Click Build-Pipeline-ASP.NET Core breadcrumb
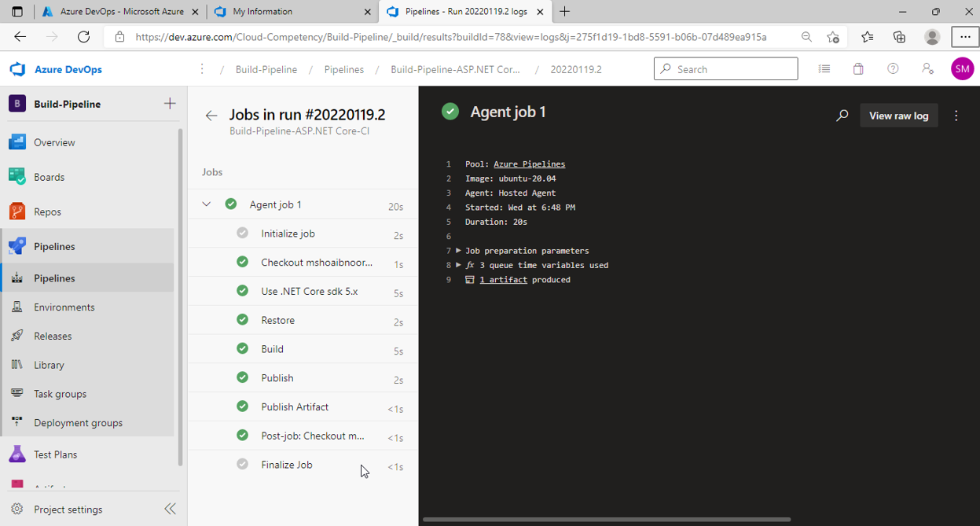 [x=456, y=69]
